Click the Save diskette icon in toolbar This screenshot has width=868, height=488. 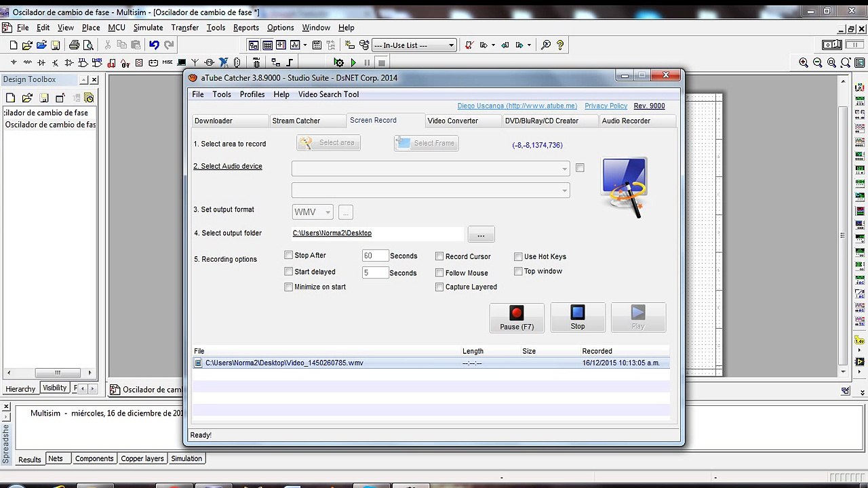(56, 45)
